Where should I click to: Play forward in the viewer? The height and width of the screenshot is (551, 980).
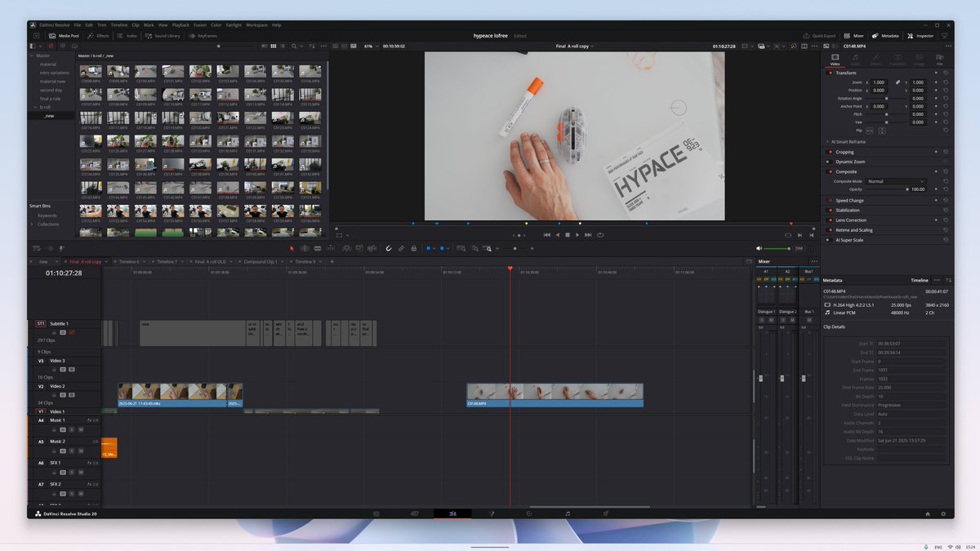click(x=577, y=235)
